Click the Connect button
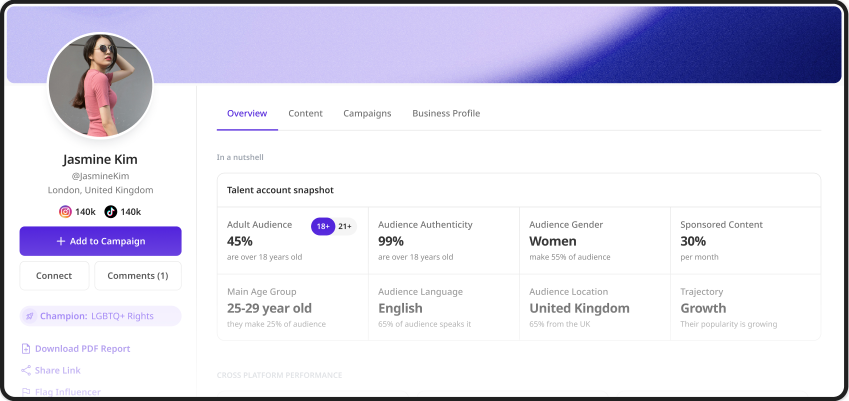 (x=54, y=275)
